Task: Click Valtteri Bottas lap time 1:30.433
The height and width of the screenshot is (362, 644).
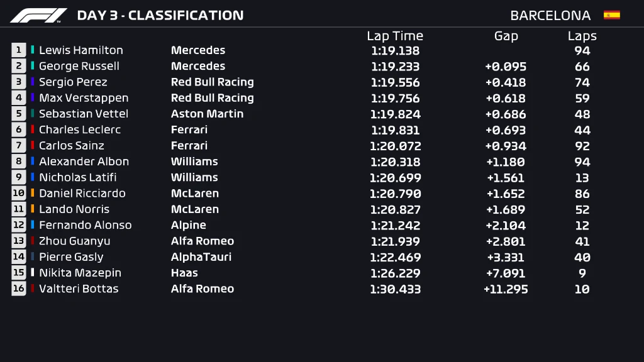Action: click(395, 289)
